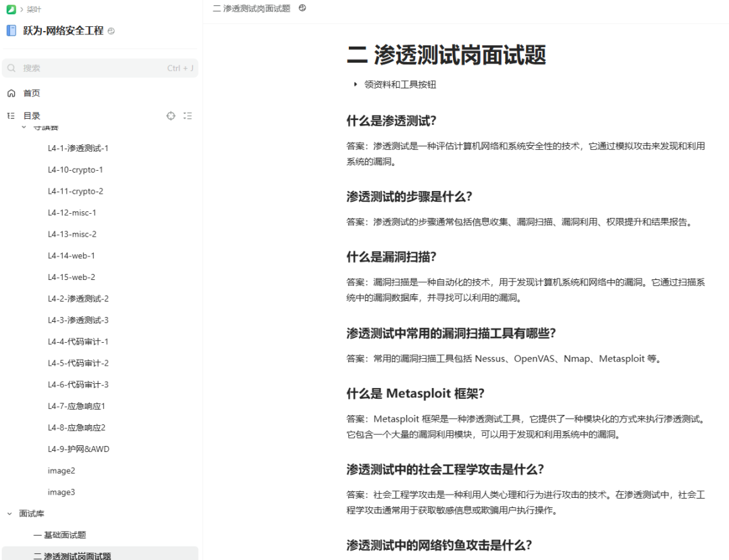Click the tree outline icon beside 目录
Screen dimensions: 729x560
(x=11, y=116)
